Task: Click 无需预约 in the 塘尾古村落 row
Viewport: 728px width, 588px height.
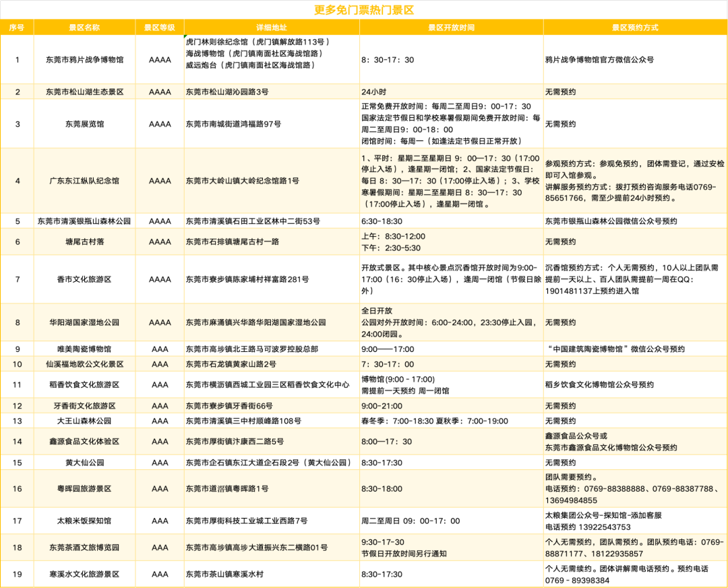Action: (560, 241)
